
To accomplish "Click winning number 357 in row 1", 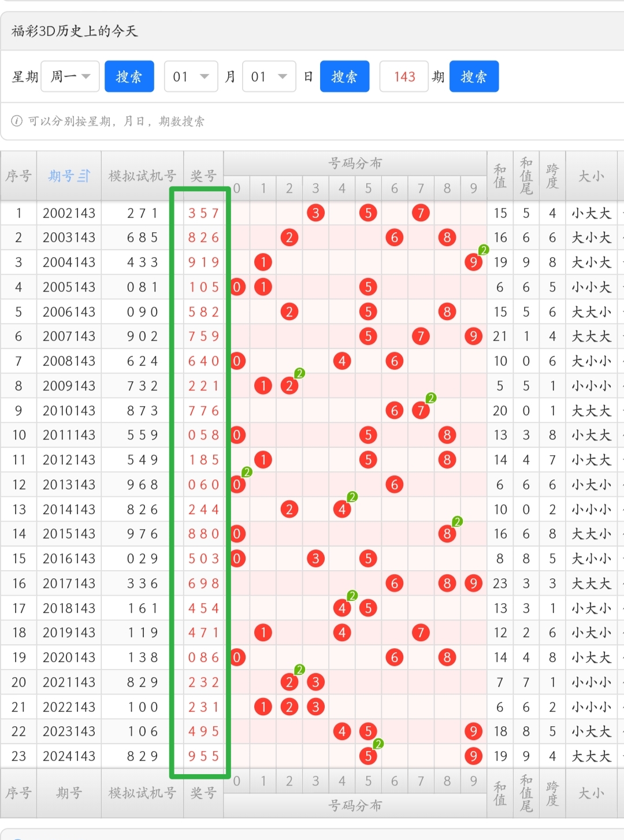I will click(x=203, y=213).
